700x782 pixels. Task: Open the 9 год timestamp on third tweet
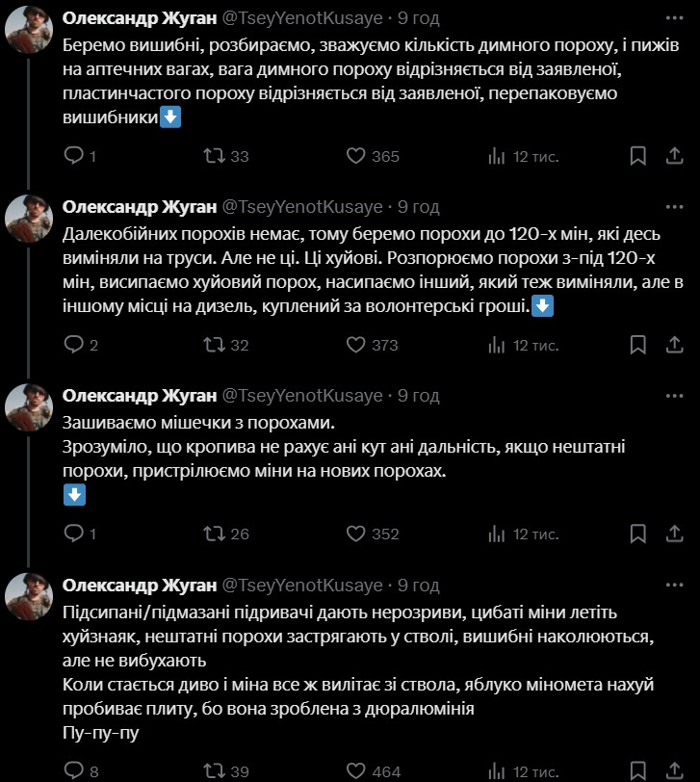point(419,396)
